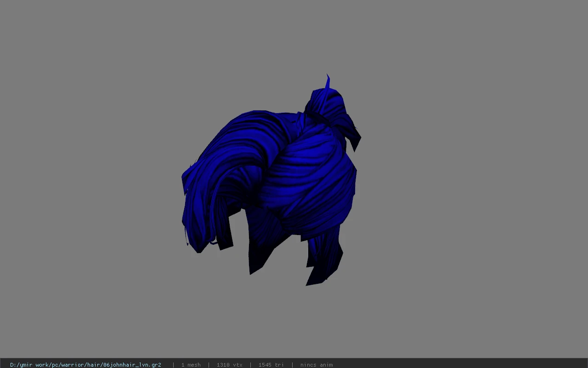
Task: Click the "1310 vtx" vertex count
Action: (229, 365)
